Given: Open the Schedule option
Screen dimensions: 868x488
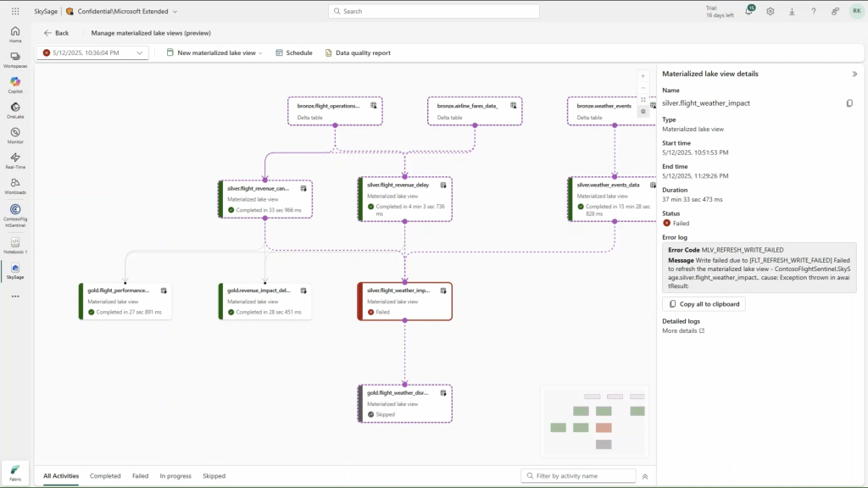Looking at the screenshot, I should pos(294,53).
